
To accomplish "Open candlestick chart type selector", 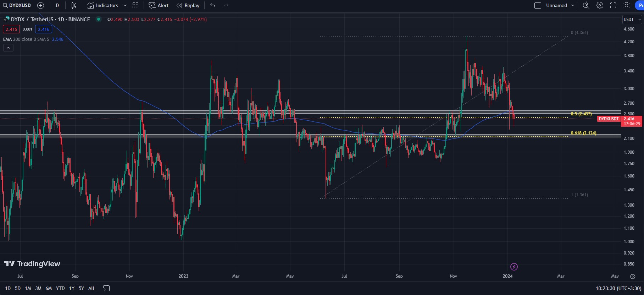I will tap(74, 5).
